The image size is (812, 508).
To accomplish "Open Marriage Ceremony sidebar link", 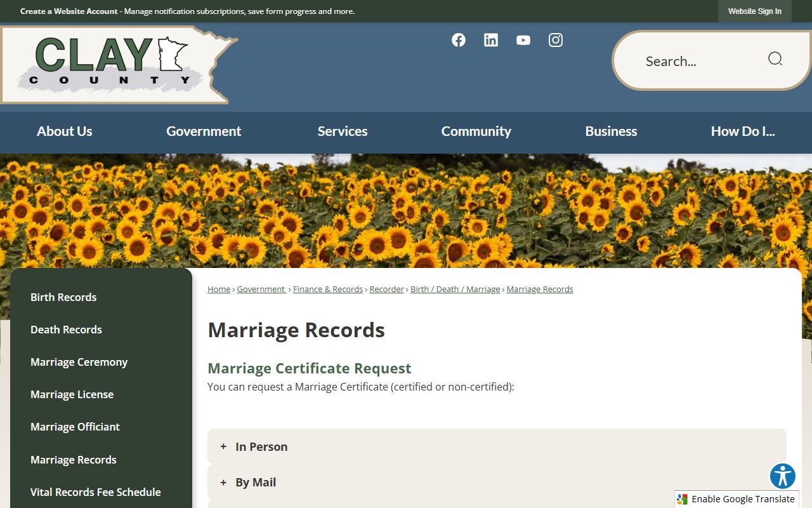I will pyautogui.click(x=79, y=362).
